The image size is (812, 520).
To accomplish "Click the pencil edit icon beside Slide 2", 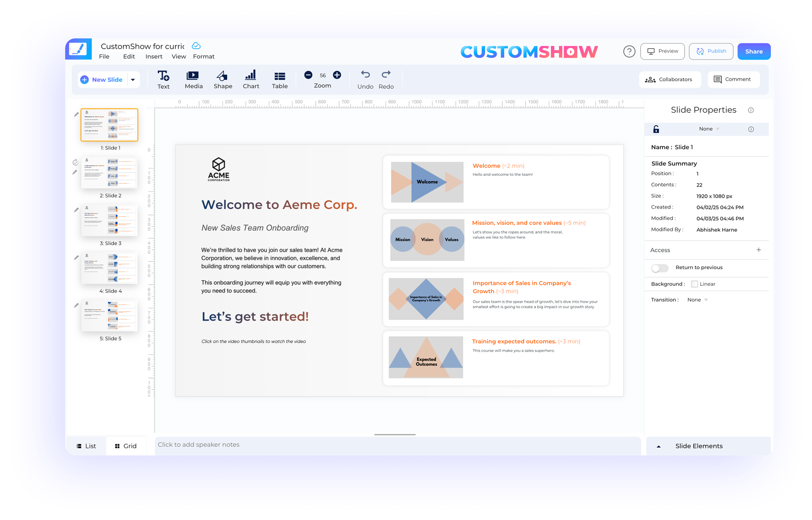I will [x=75, y=172].
